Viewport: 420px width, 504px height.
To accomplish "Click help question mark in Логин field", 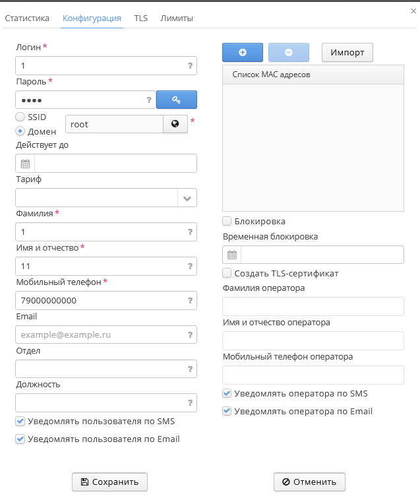I will 190,66.
